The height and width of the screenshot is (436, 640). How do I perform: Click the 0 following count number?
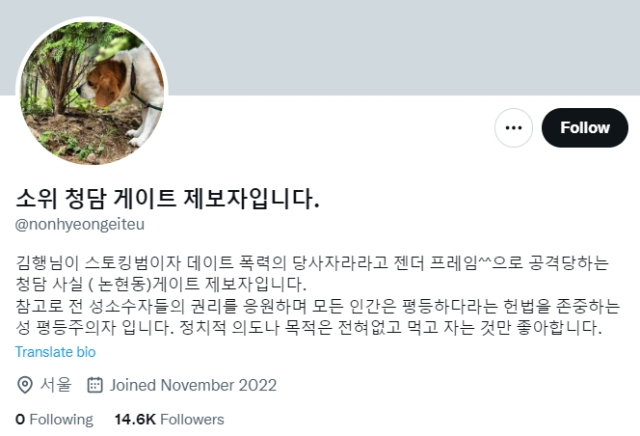[20, 419]
